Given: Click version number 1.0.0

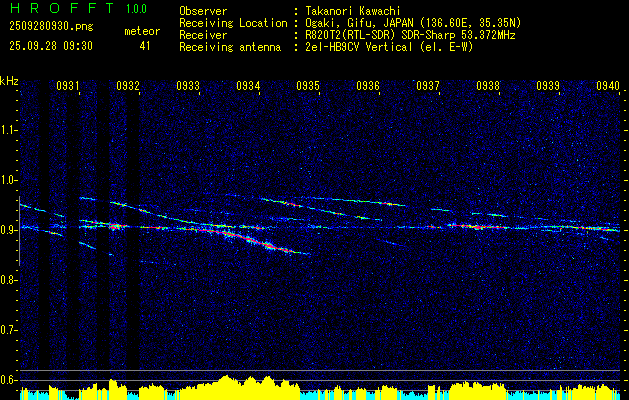Looking at the screenshot, I should coord(136,9).
